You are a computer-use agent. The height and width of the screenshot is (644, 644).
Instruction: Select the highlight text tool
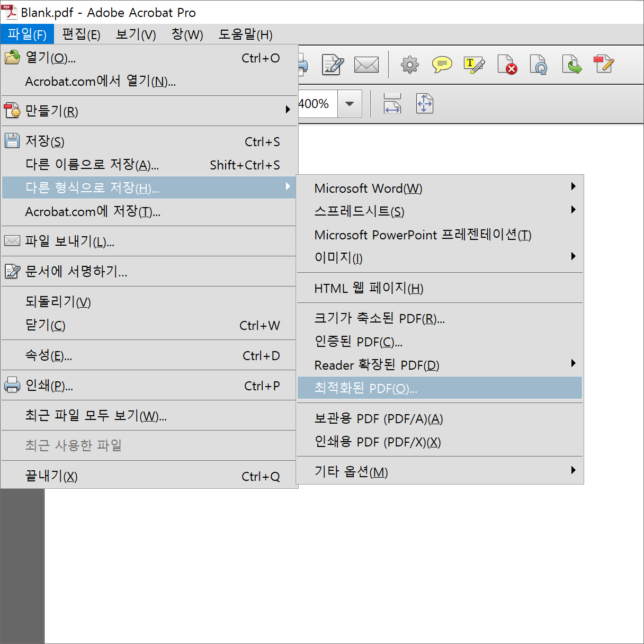click(x=474, y=65)
